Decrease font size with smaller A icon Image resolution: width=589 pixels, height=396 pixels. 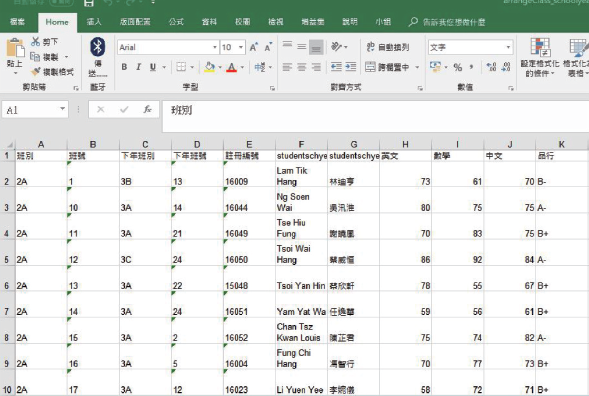(x=268, y=47)
